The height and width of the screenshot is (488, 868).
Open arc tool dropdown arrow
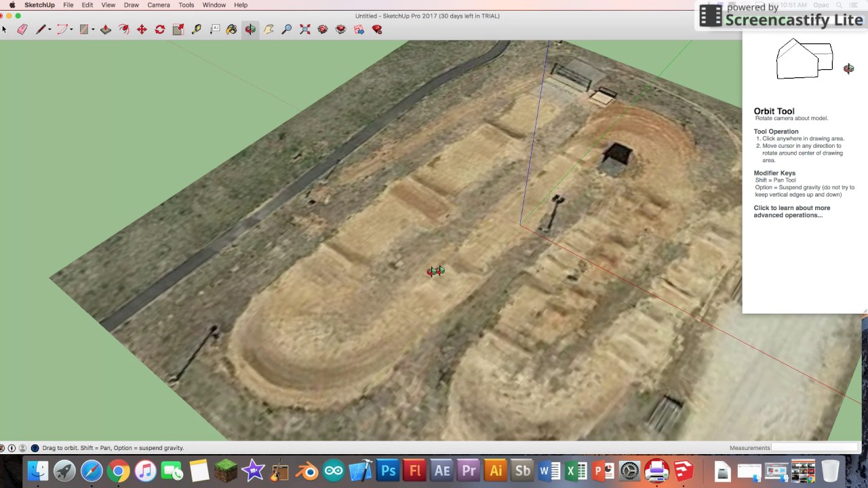click(x=71, y=30)
